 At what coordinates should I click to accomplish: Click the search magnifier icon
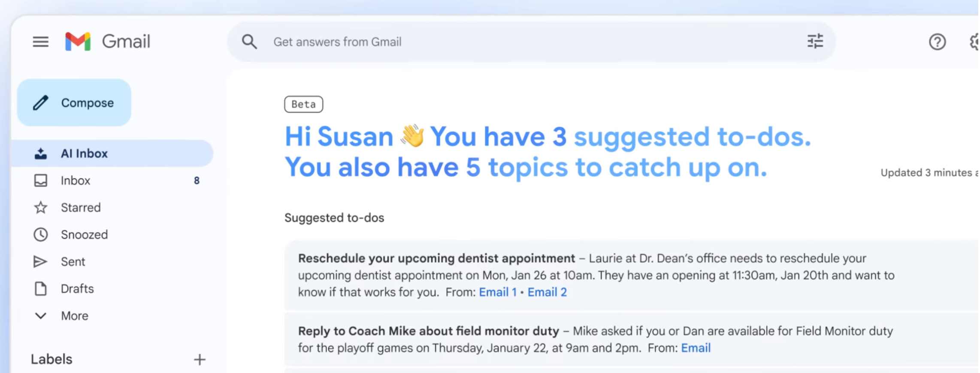[x=249, y=42]
